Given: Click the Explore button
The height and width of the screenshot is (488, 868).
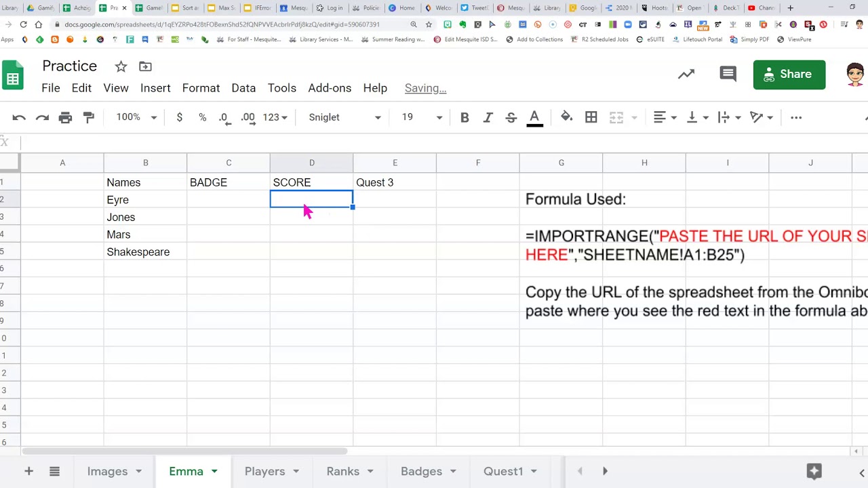Looking at the screenshot, I should pos(814,471).
